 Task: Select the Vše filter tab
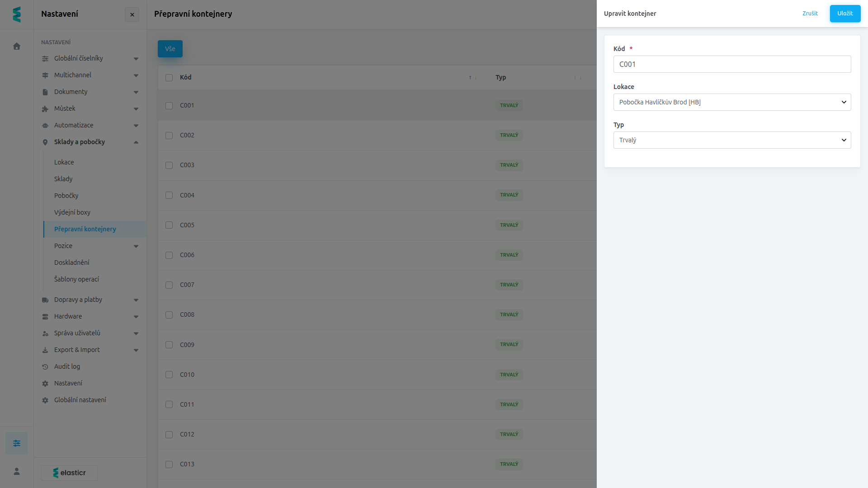tap(170, 49)
